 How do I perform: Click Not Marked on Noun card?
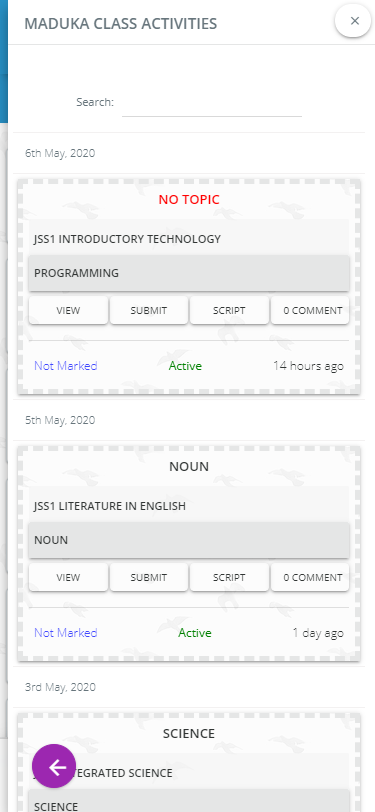coord(66,633)
